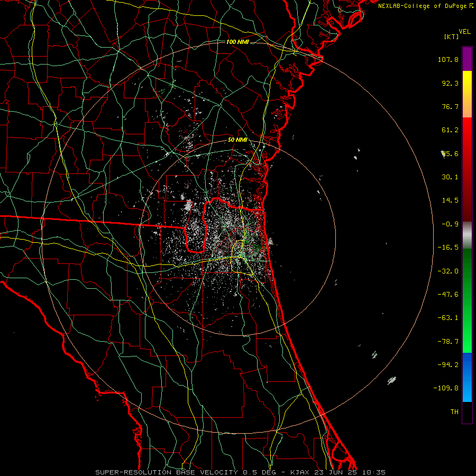476x476 pixels.
Task: Click the -0.9 velocity scale value
Action: point(450,224)
